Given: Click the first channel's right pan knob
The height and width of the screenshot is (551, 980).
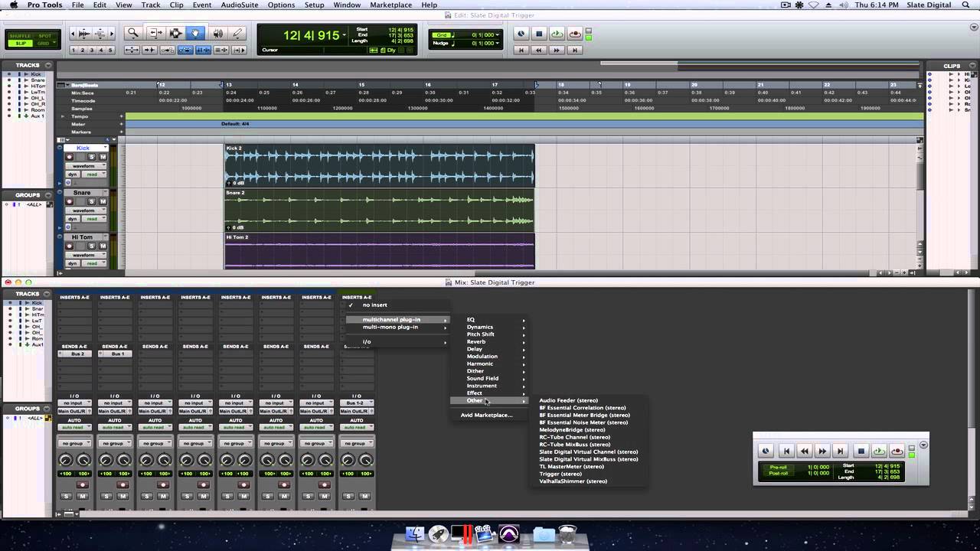Looking at the screenshot, I should click(83, 460).
